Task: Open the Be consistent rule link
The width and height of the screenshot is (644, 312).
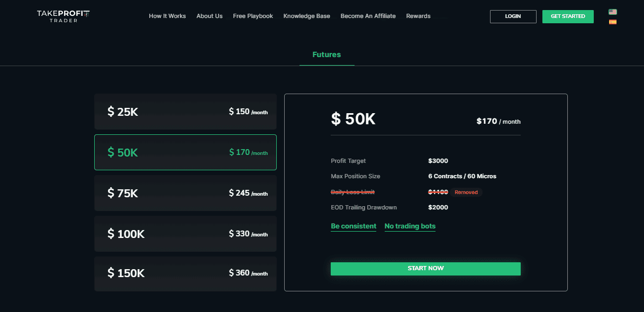Action: pyautogui.click(x=353, y=226)
